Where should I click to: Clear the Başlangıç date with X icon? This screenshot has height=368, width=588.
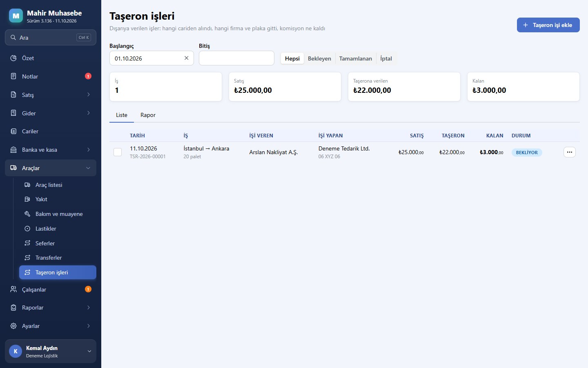(186, 58)
